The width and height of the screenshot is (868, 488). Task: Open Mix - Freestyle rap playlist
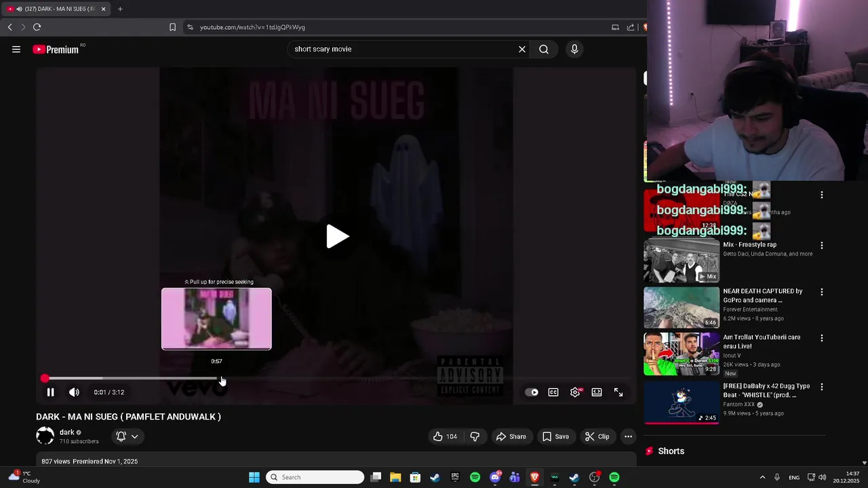pyautogui.click(x=749, y=245)
